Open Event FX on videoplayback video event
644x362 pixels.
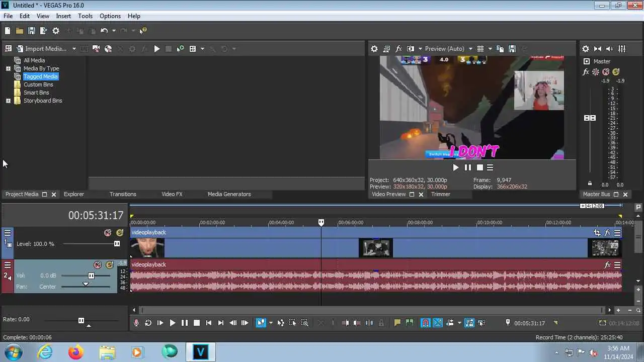click(607, 233)
